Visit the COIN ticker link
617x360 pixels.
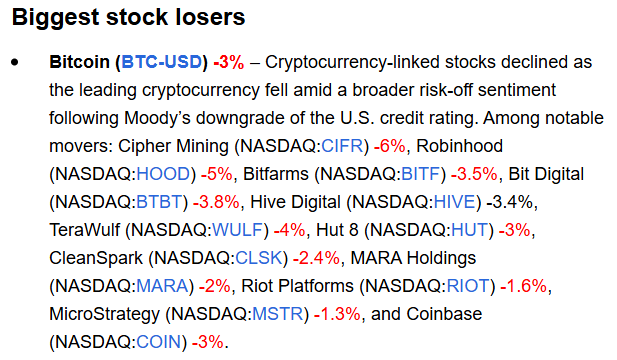[159, 342]
